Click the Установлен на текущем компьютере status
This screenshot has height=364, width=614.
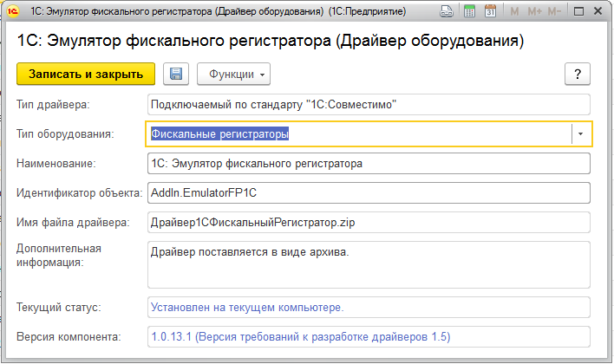coord(247,308)
